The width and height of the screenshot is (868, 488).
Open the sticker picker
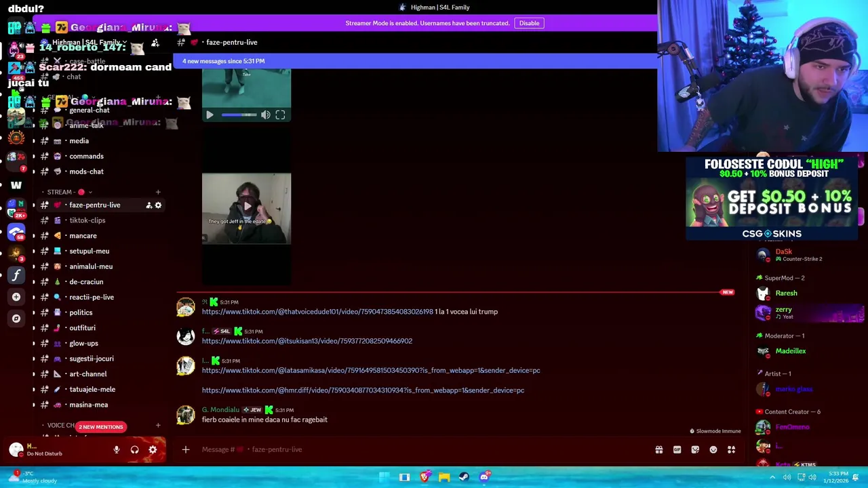click(695, 449)
